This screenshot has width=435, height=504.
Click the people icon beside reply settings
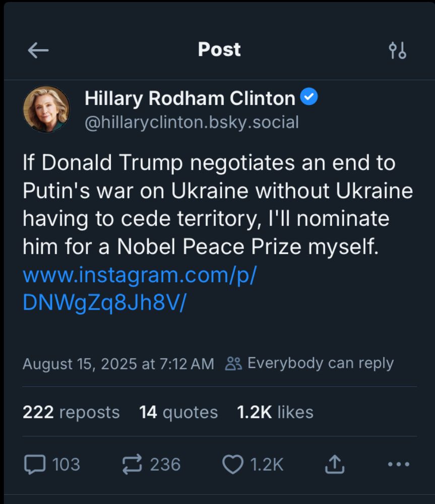coord(233,363)
